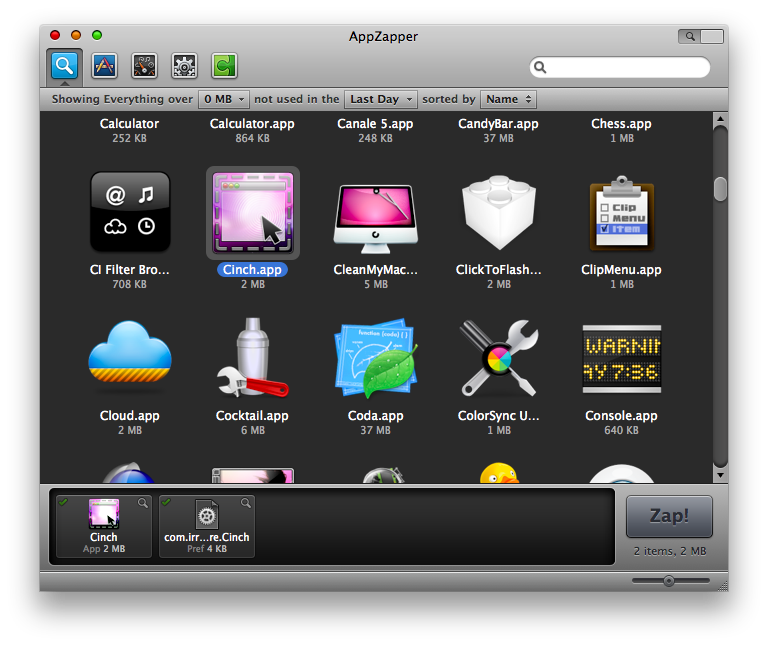
Task: Select the CleanMyMac app icon
Action: [x=374, y=213]
